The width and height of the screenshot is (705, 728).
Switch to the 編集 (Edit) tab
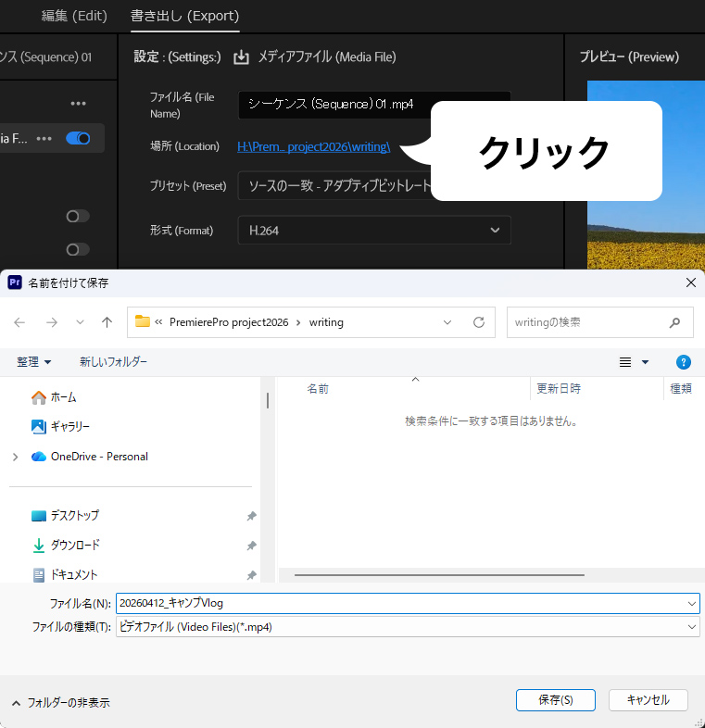74,16
